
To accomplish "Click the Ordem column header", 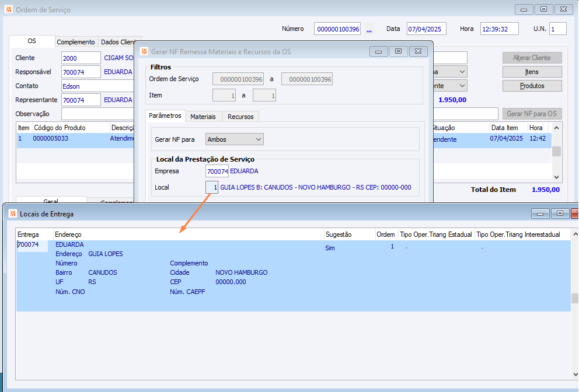I will (x=385, y=235).
